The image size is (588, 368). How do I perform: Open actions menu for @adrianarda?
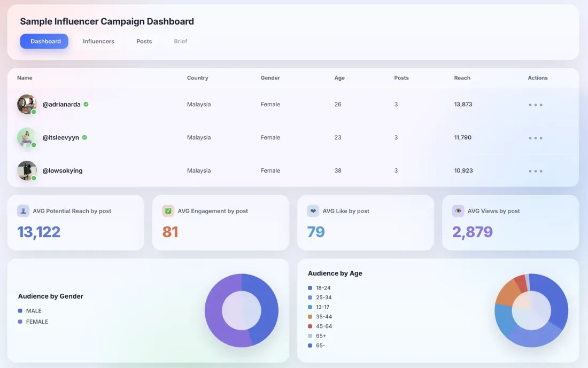tap(536, 105)
